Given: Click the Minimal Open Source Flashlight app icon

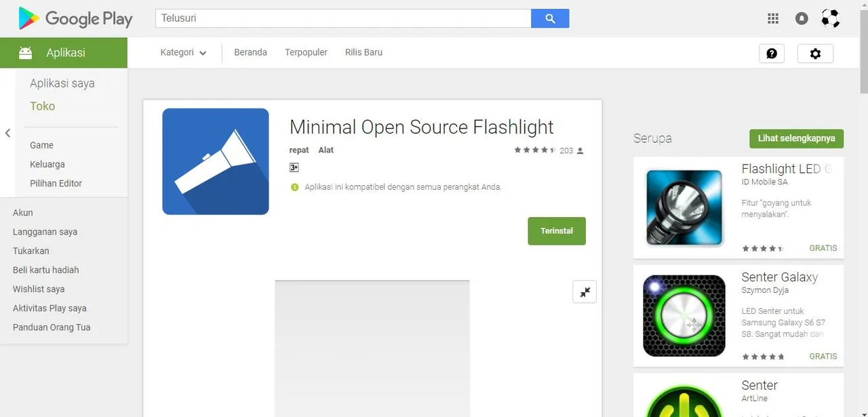Looking at the screenshot, I should [216, 161].
